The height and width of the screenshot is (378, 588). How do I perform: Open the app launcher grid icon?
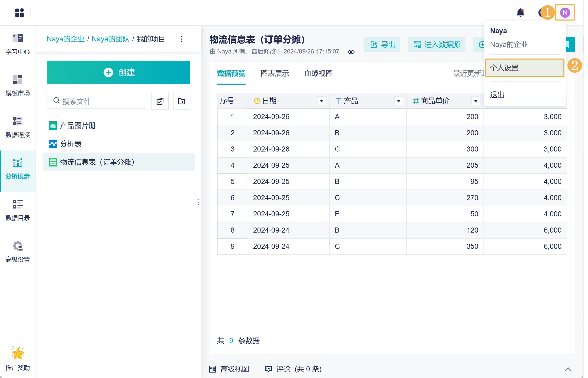[20, 12]
